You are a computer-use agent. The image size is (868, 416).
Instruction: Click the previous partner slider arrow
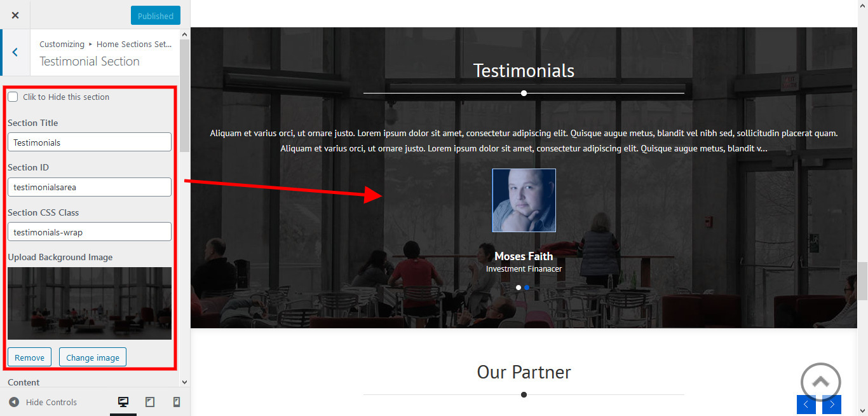point(806,405)
